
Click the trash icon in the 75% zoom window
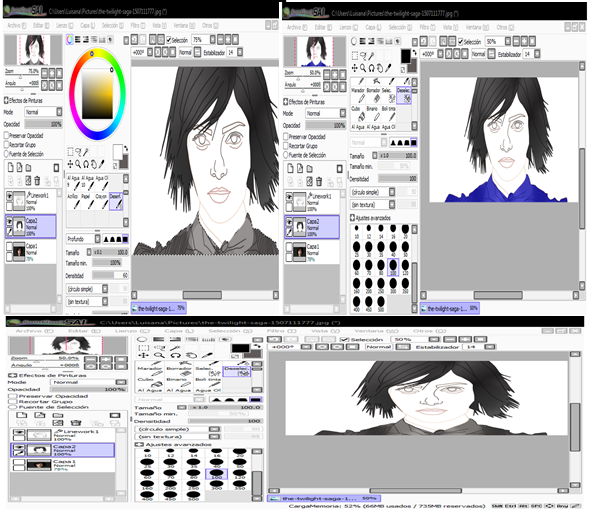coord(37,181)
